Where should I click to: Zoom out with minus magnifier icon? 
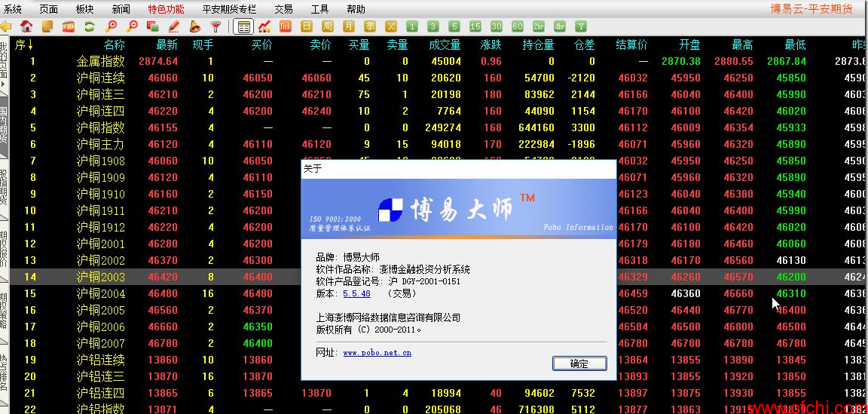click(x=132, y=26)
